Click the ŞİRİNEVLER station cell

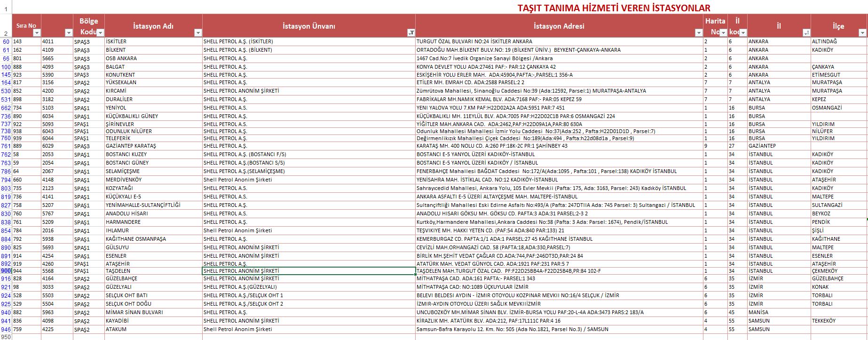153,124
